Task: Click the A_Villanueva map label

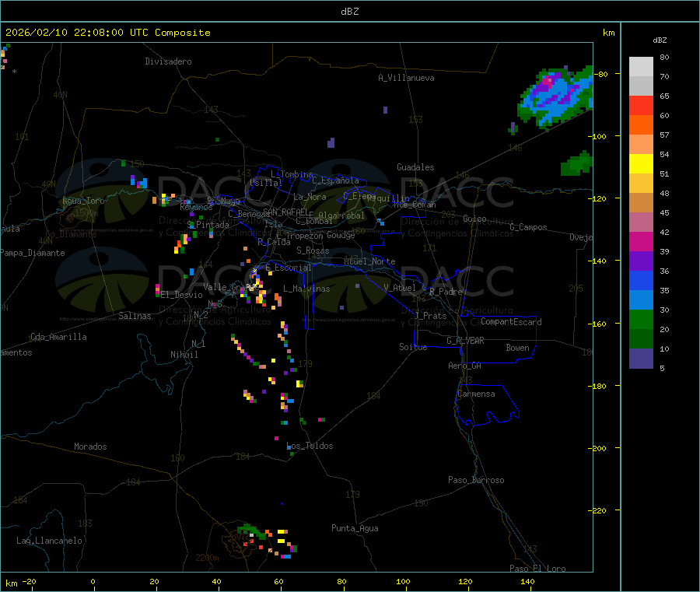Action: 406,78
